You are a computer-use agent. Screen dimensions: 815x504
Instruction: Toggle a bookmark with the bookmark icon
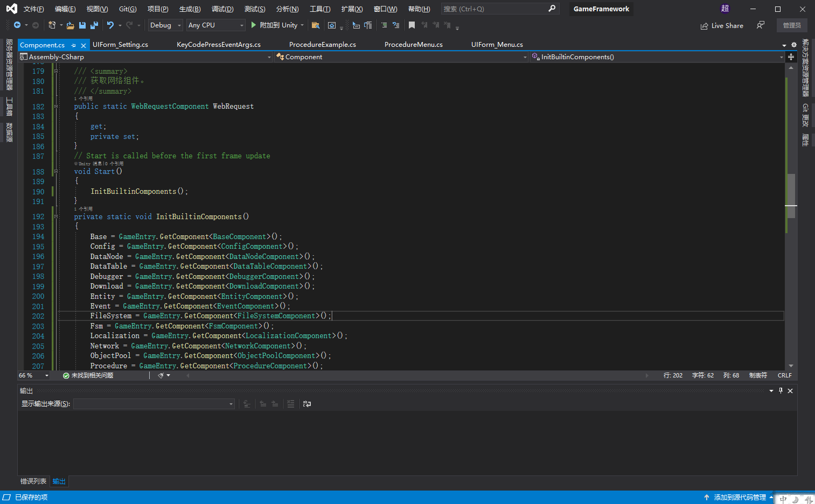click(413, 25)
